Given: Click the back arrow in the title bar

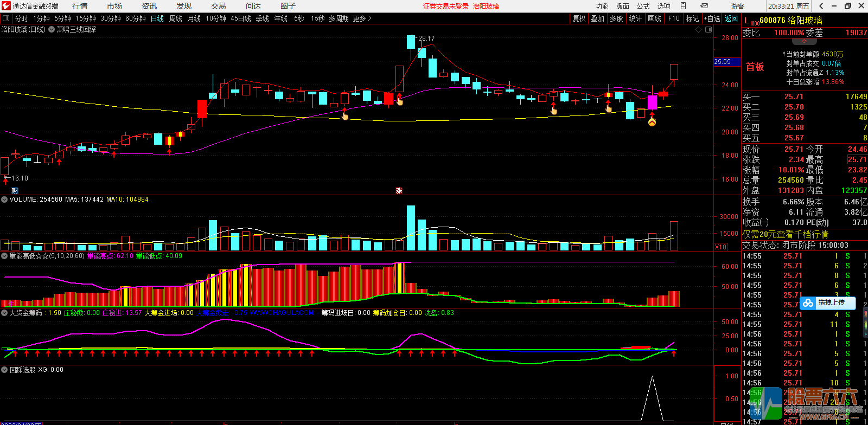Looking at the screenshot, I should pyautogui.click(x=821, y=6).
